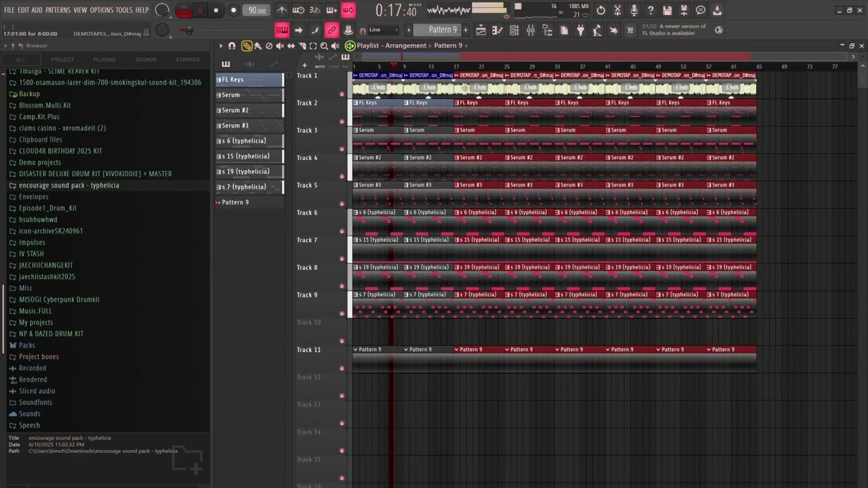The width and height of the screenshot is (868, 488).
Task: Select the Slip tool in Playlist toolbar
Action: (x=291, y=45)
